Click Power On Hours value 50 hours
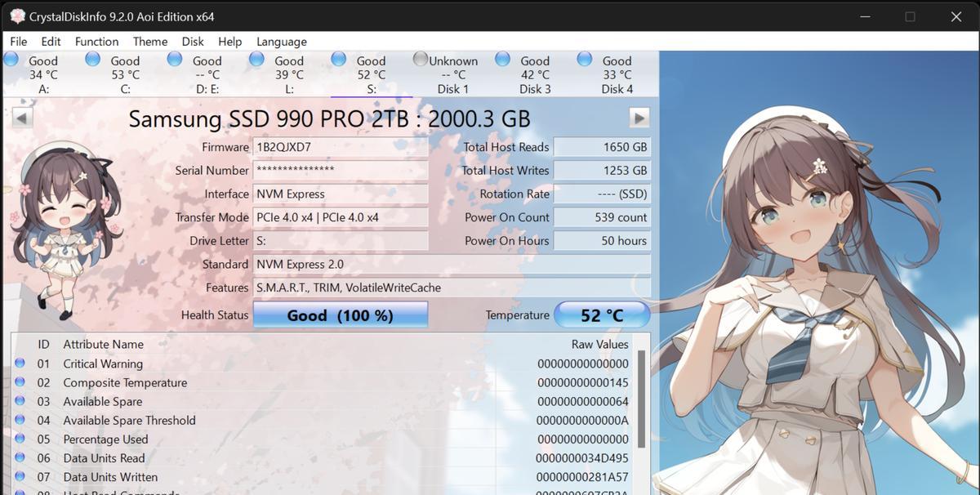Viewport: 980px width, 495px height. coord(603,241)
